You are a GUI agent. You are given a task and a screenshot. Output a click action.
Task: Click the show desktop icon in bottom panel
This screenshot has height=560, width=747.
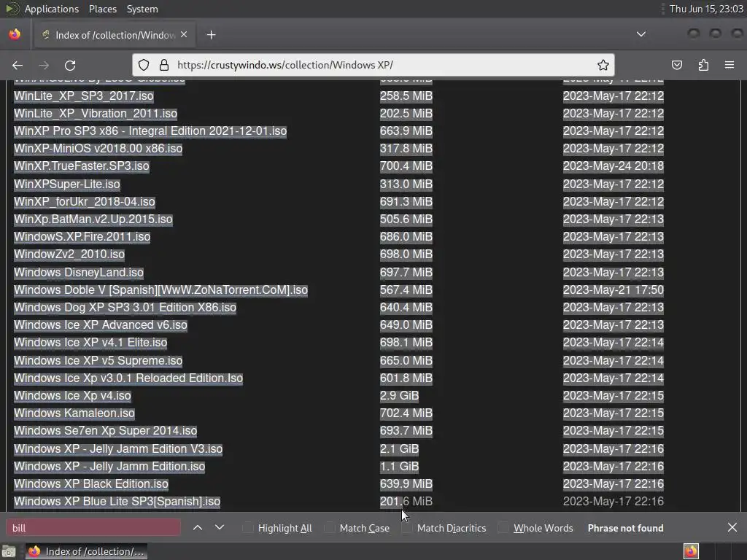tap(9, 551)
